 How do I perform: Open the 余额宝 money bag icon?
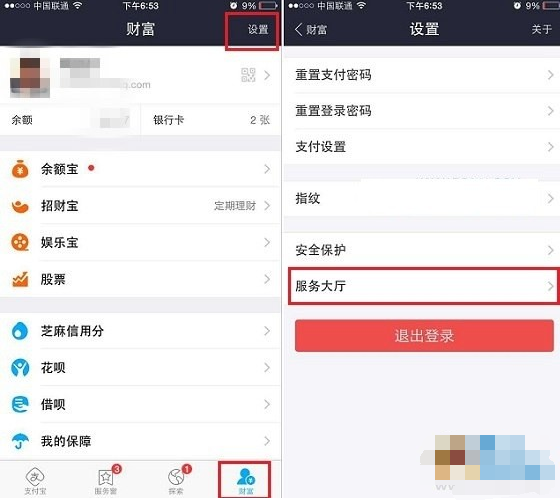(x=20, y=169)
